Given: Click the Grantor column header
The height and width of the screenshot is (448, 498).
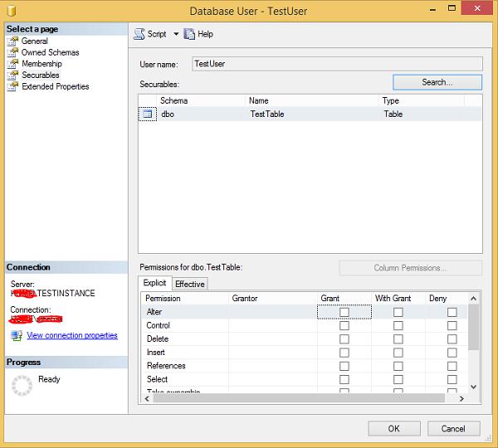Looking at the screenshot, I should pyautogui.click(x=273, y=299).
